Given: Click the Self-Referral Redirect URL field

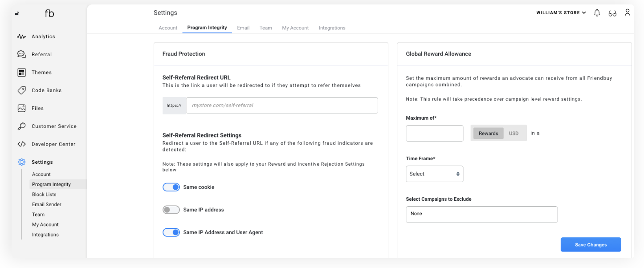Looking at the screenshot, I should (x=281, y=106).
